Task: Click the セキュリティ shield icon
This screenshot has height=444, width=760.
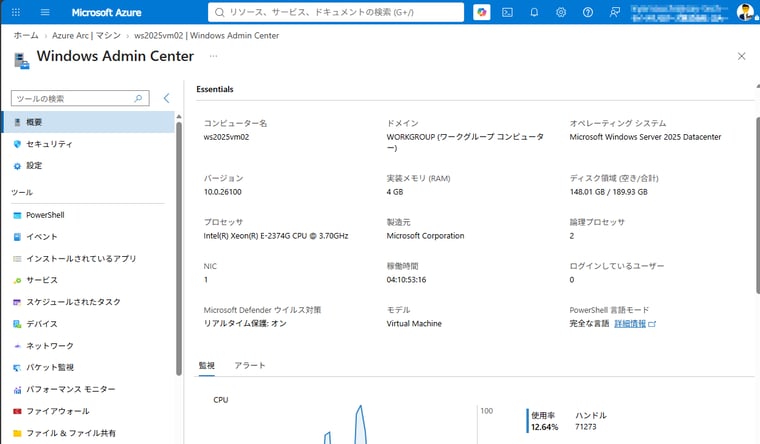Action: click(17, 144)
